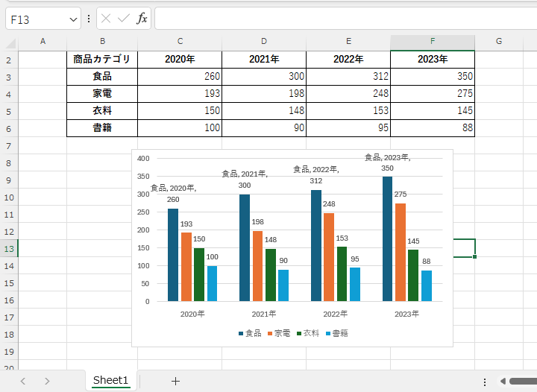The height and width of the screenshot is (392, 537).
Task: Click the 2023年 食品 dark blue bar
Action: 387,239
